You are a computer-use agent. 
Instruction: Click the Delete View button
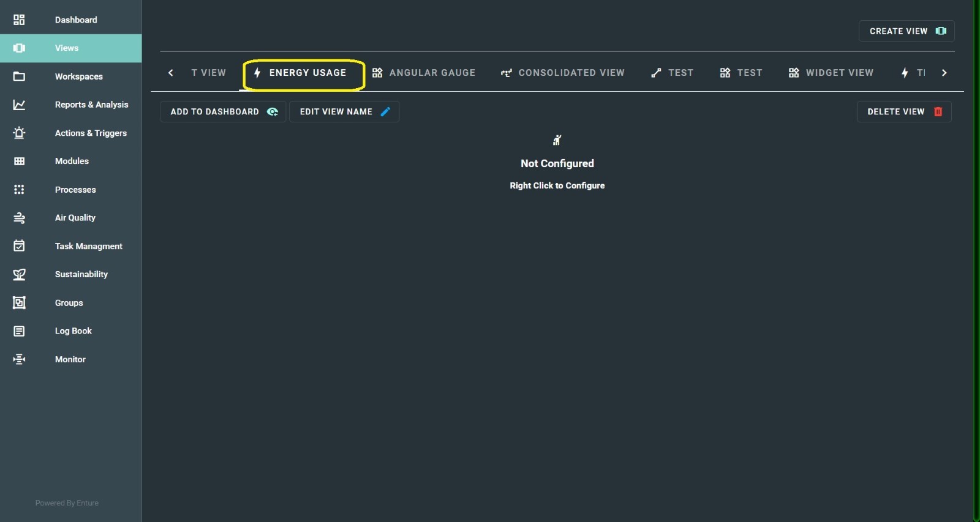tap(904, 111)
